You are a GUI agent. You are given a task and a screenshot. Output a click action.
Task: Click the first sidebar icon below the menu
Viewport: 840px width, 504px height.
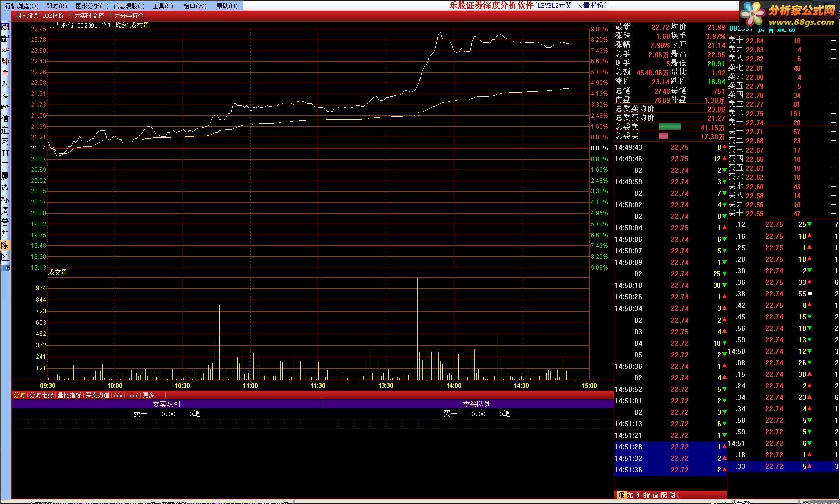tap(5, 27)
